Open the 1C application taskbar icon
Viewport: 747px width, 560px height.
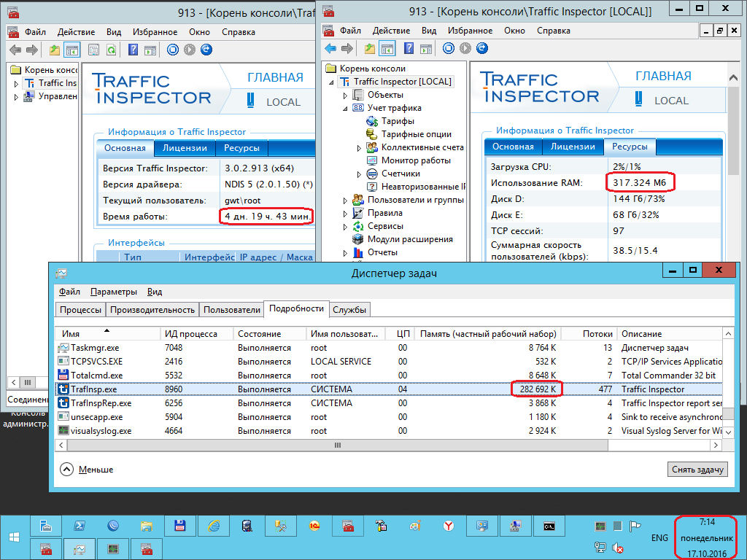[314, 526]
